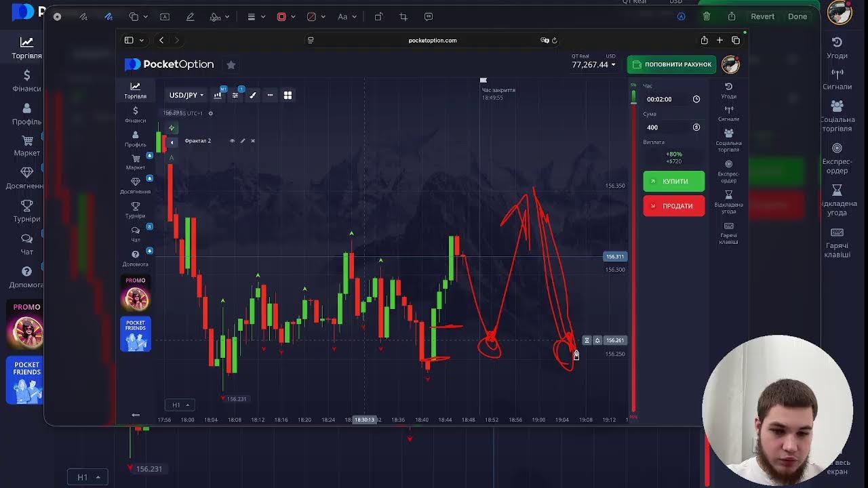Click the rotate icon in markup toolbar
This screenshot has height=488, width=868.
(378, 16)
